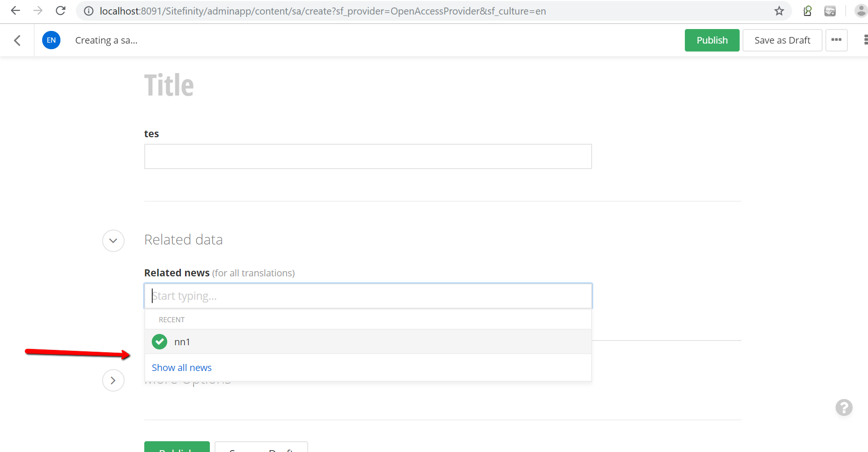This screenshot has width=868, height=452.
Task: Click the back arrow in the admin header
Action: (x=17, y=40)
